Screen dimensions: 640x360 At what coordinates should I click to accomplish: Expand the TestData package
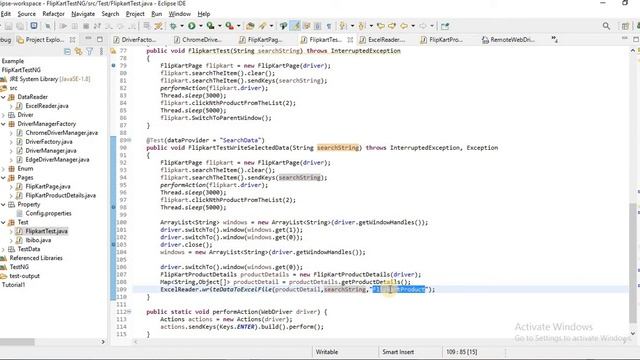click(x=3, y=249)
